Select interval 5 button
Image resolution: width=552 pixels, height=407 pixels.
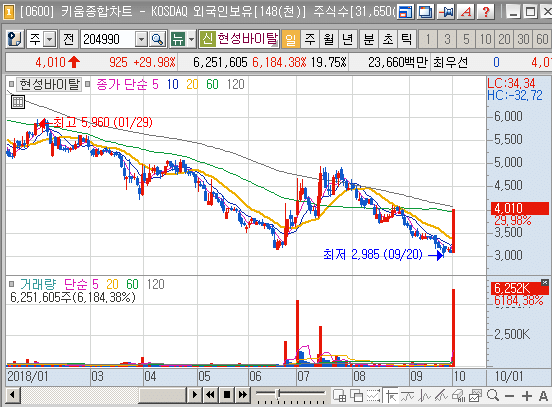pos(466,39)
